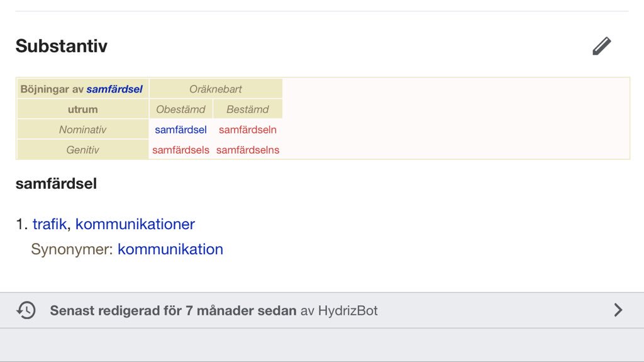
Task: Open the blue samfärdsel nominative link
Action: 180,130
